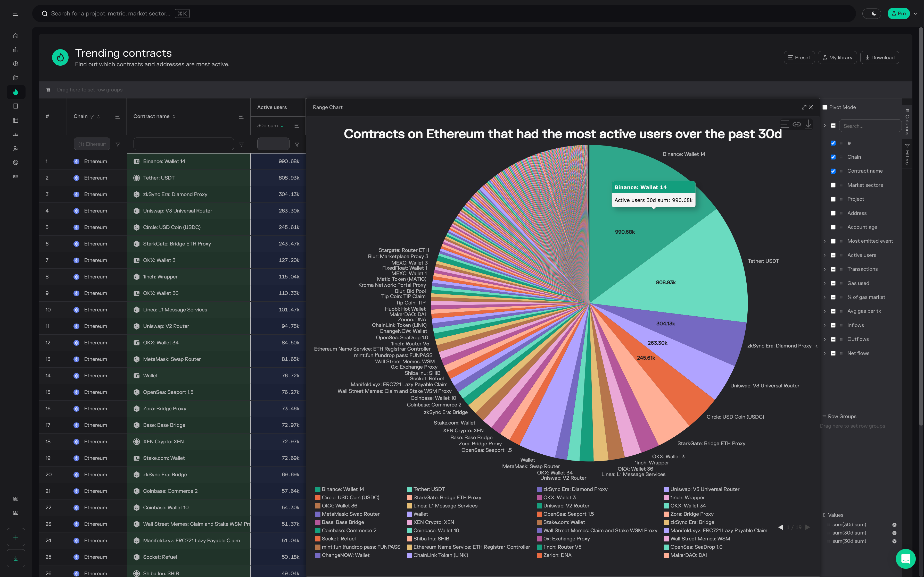The height and width of the screenshot is (577, 924).
Task: Remove first sum(30d sum) value item
Action: 894,525
